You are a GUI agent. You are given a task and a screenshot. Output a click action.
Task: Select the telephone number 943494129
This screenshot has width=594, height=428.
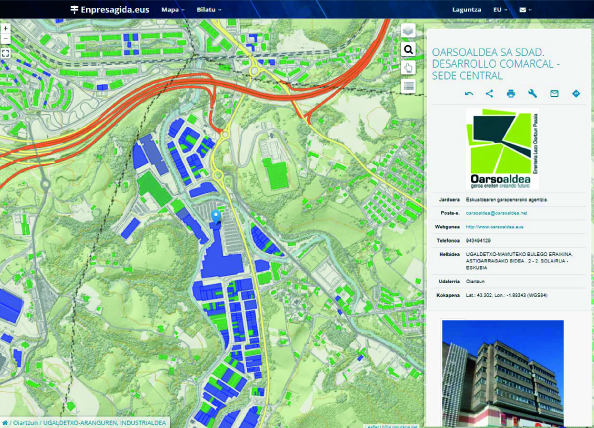(478, 241)
